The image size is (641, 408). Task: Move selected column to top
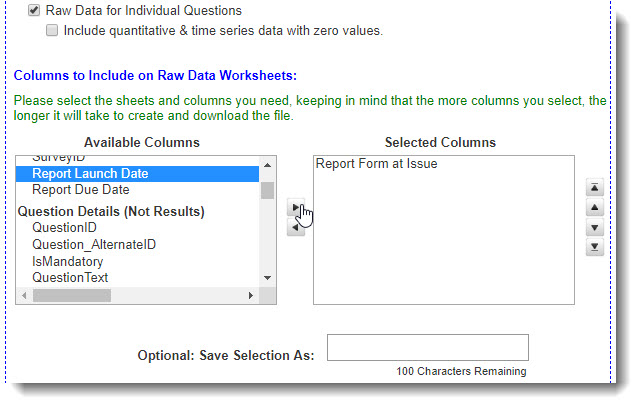pos(594,187)
